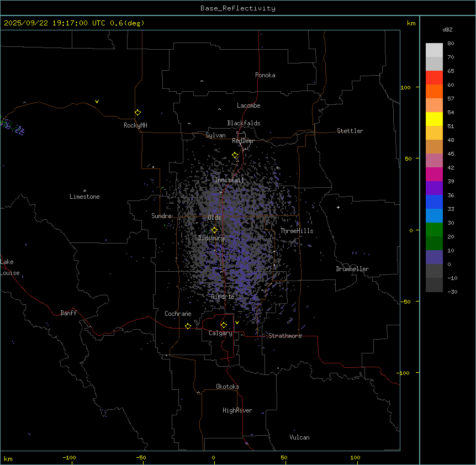Click the light blue legend swatch above 30
Screen dimensions: 476x465
[434, 215]
